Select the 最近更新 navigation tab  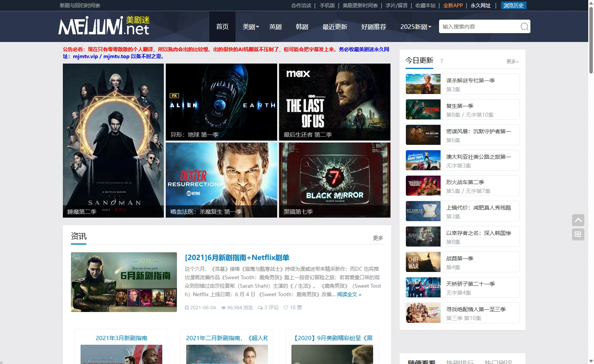[335, 27]
